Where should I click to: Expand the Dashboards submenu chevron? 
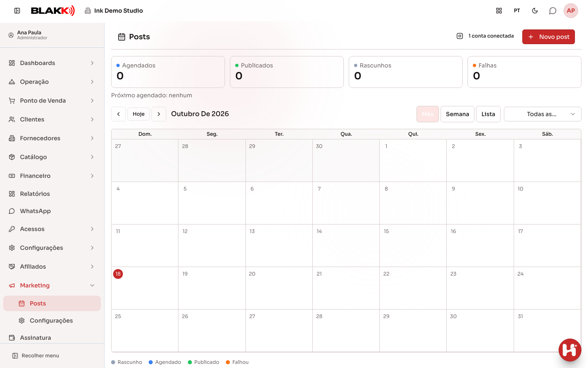click(x=92, y=63)
